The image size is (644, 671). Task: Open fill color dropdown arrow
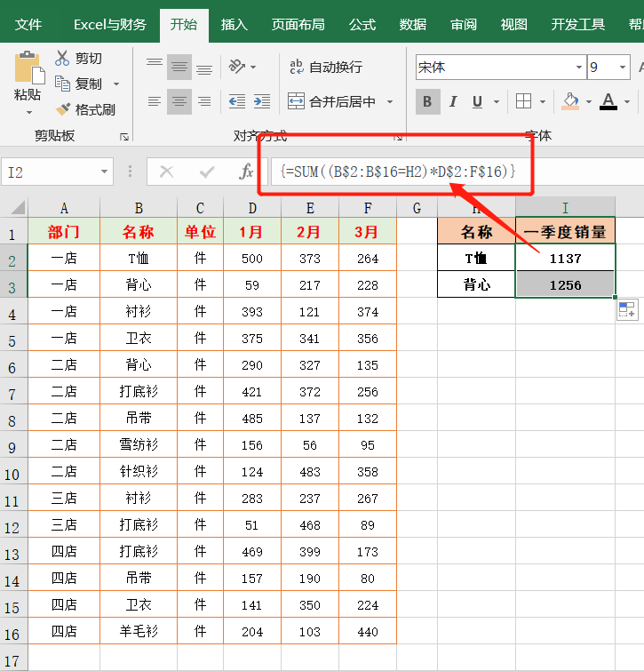[589, 102]
